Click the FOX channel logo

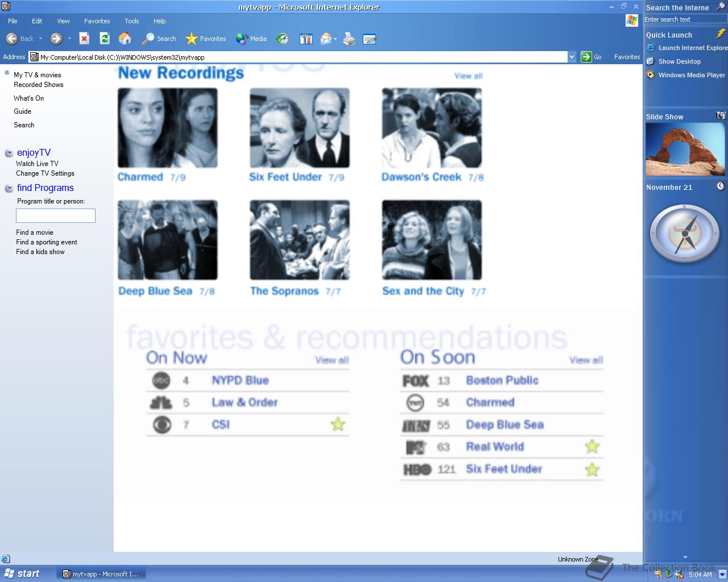pos(416,381)
